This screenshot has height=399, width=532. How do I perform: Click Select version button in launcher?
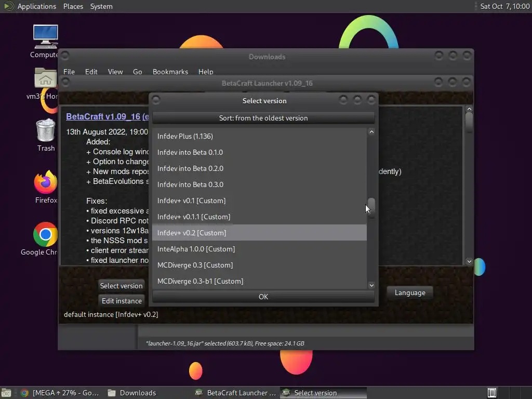click(121, 286)
